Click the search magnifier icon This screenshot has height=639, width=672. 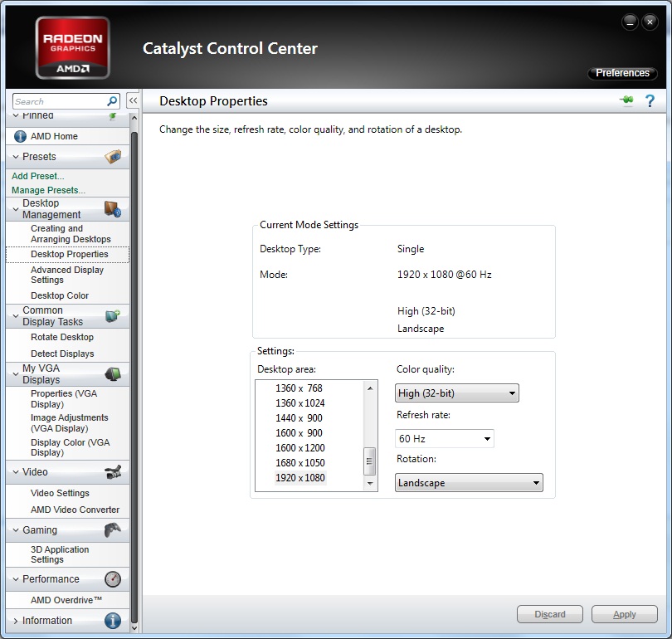tap(112, 101)
